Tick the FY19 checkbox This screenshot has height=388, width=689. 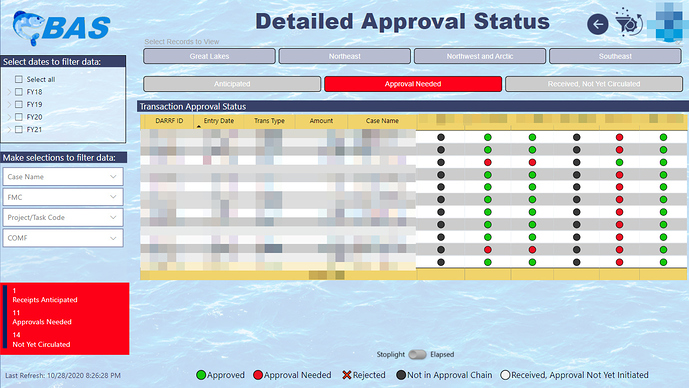click(x=18, y=105)
